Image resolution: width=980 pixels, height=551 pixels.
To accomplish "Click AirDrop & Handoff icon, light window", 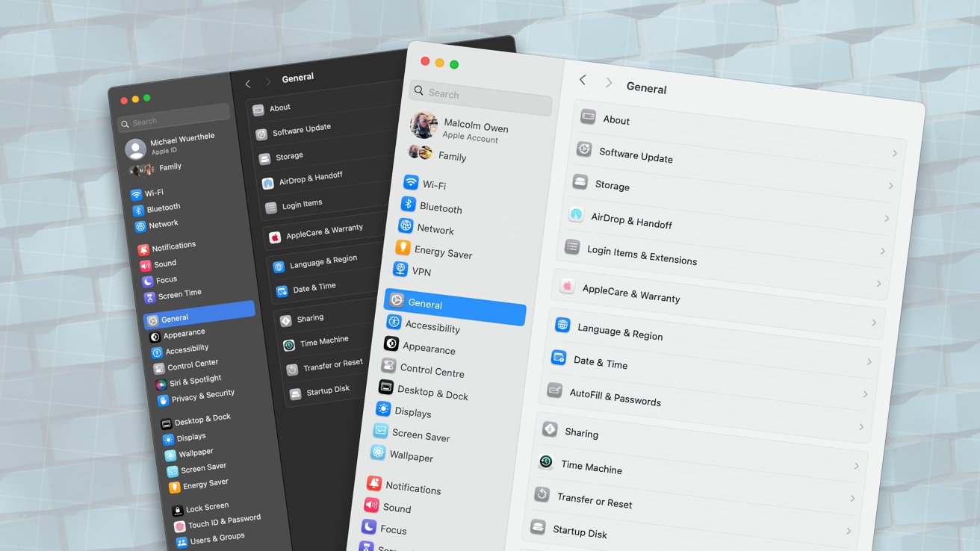I will pyautogui.click(x=576, y=214).
